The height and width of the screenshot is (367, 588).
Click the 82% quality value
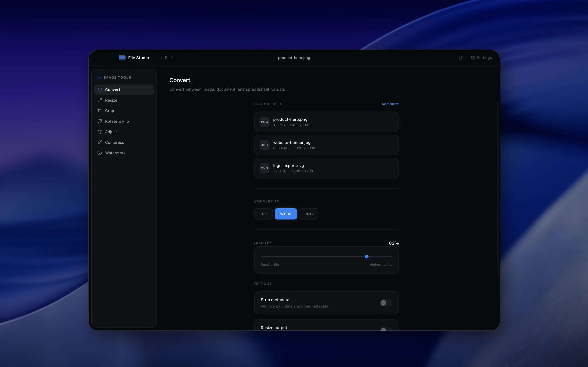pyautogui.click(x=394, y=243)
